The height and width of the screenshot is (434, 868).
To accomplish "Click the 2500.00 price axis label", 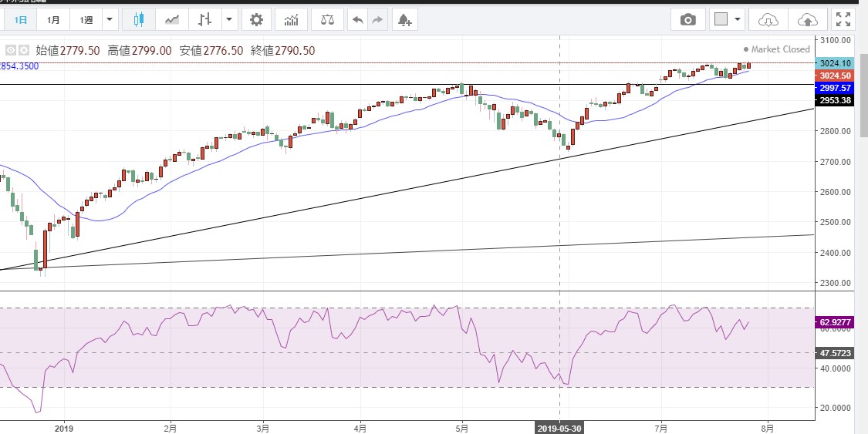I will [836, 222].
